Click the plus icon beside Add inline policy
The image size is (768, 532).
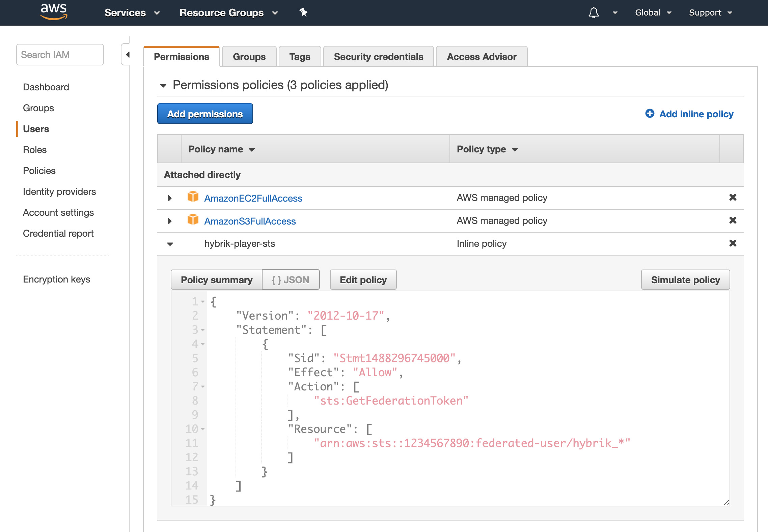[650, 114]
